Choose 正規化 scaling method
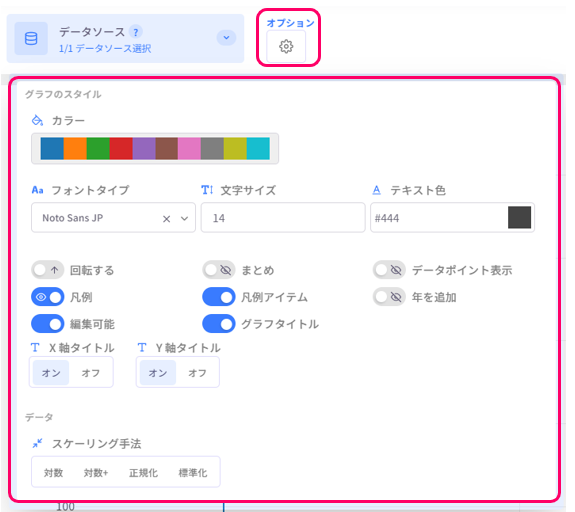Image resolution: width=575 pixels, height=512 pixels. pos(143,473)
